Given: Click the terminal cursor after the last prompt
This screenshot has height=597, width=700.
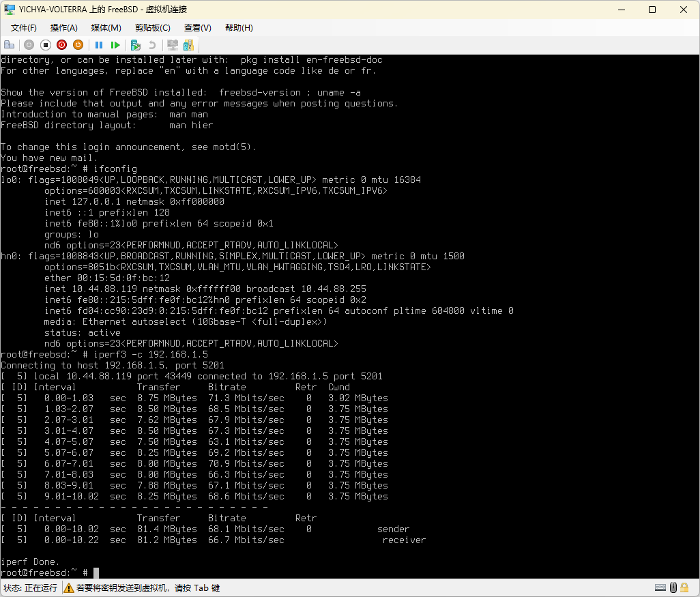Looking at the screenshot, I should [96, 572].
